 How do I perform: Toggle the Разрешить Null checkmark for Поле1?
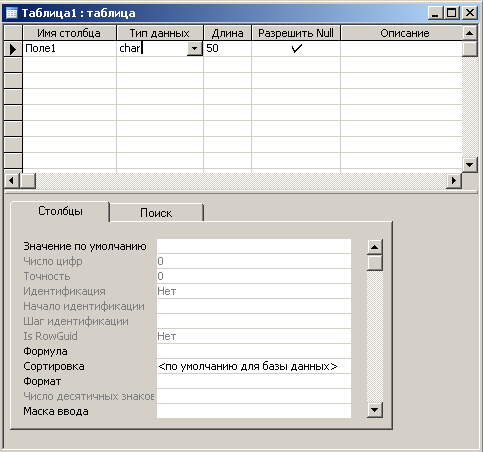click(296, 49)
